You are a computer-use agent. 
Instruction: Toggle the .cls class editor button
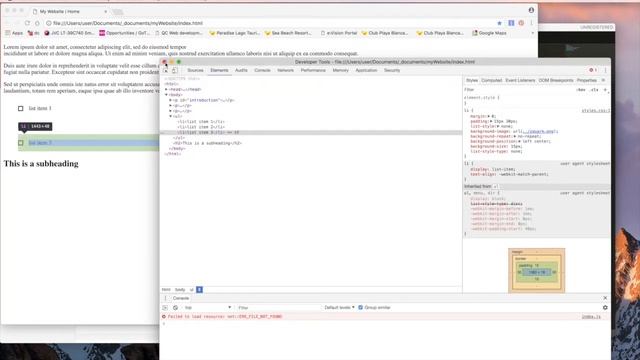pyautogui.click(x=594, y=90)
